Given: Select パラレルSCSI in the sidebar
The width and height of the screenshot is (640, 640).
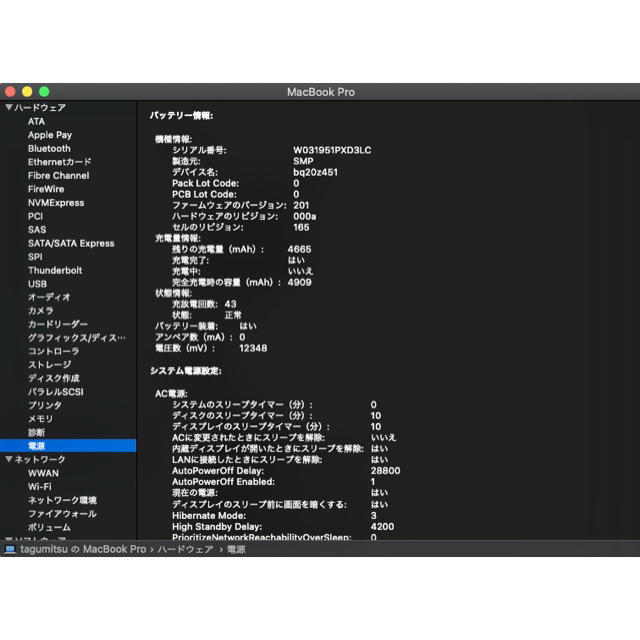Looking at the screenshot, I should (x=56, y=392).
